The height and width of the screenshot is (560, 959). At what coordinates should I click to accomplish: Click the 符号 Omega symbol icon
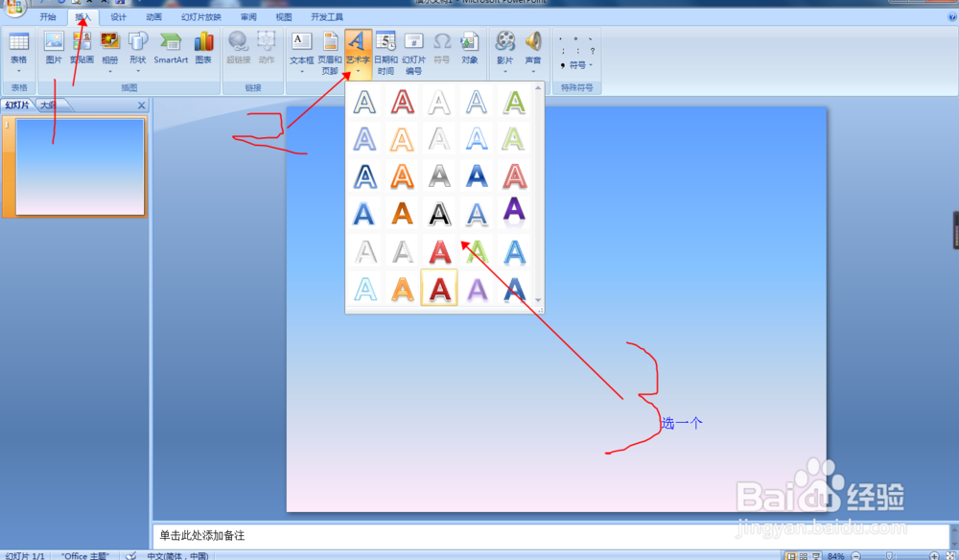click(441, 43)
